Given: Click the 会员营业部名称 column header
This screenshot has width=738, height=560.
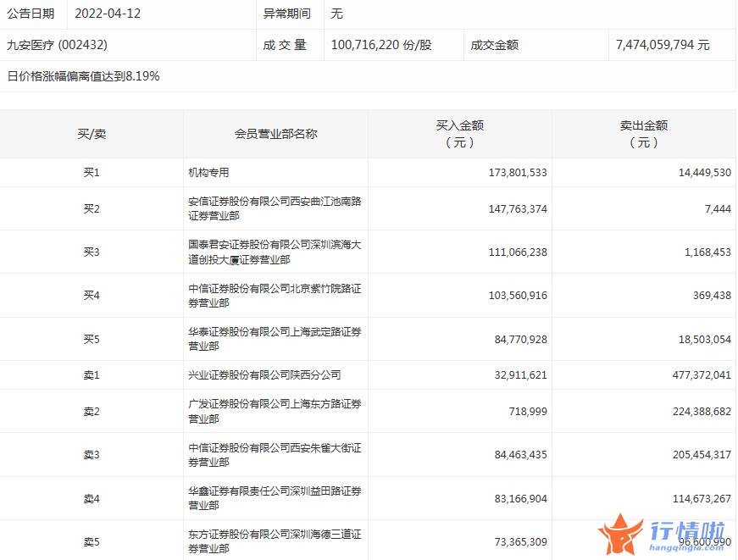Looking at the screenshot, I should coord(276,134).
